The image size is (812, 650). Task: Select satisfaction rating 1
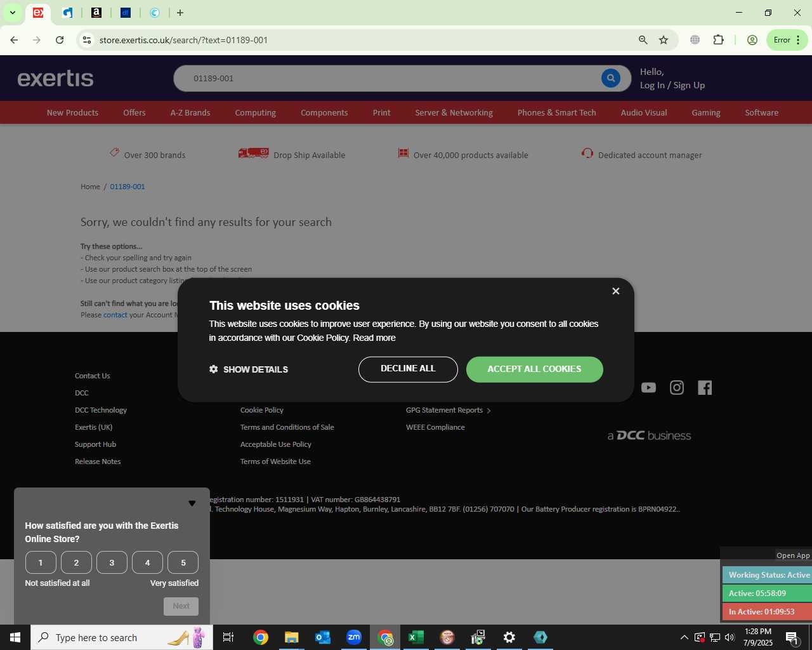click(41, 562)
